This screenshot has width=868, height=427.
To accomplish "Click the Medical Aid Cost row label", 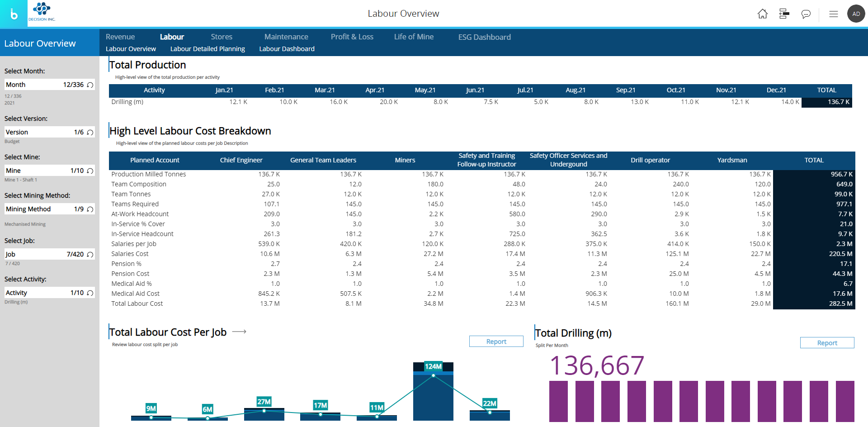I will point(136,294).
